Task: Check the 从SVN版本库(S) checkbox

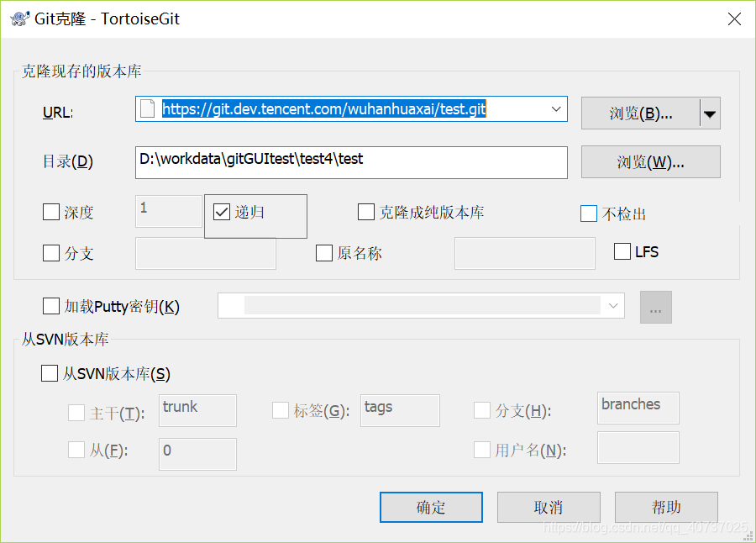Action: click(50, 373)
